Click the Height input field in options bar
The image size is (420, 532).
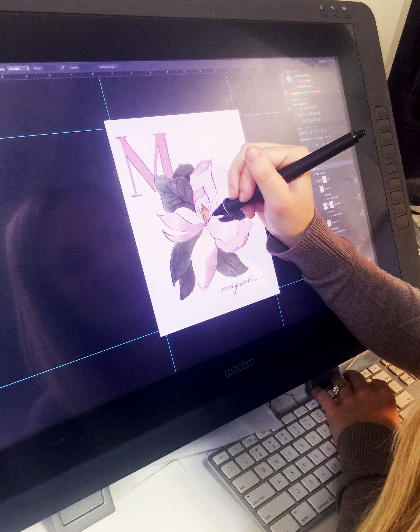[86, 67]
